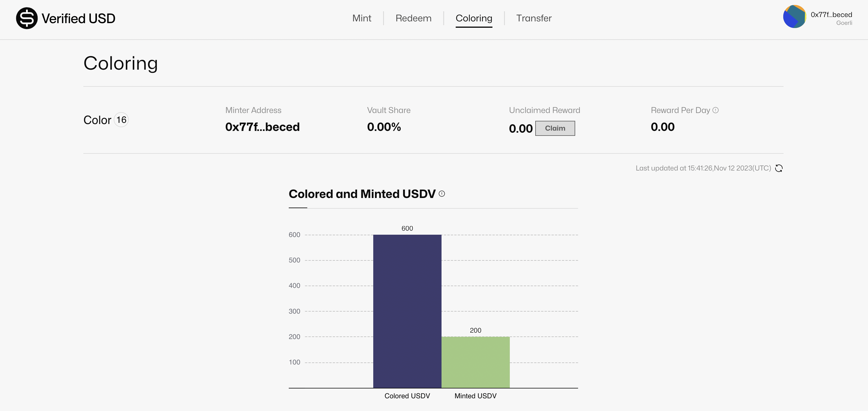Click info icon next to Reward Per Day
868x411 pixels.
pos(716,110)
